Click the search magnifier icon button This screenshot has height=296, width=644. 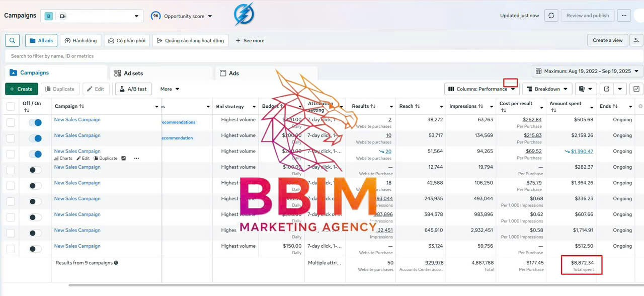[x=13, y=41]
